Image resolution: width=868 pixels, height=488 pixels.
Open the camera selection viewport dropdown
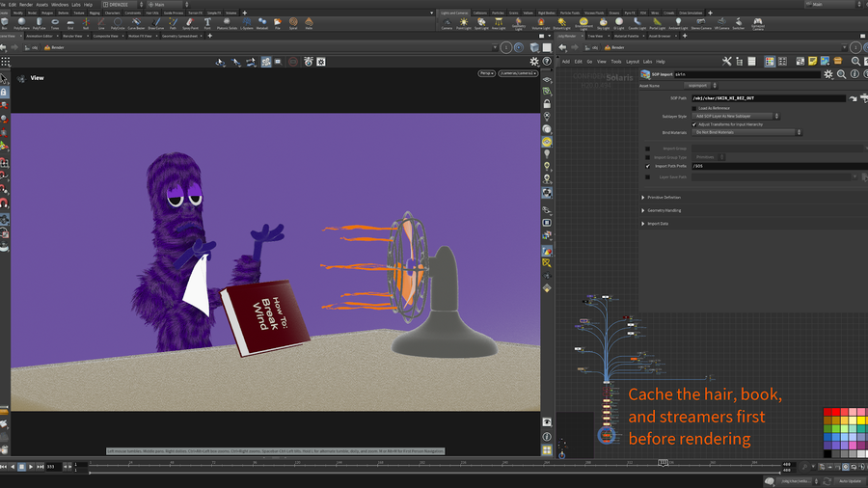point(518,73)
